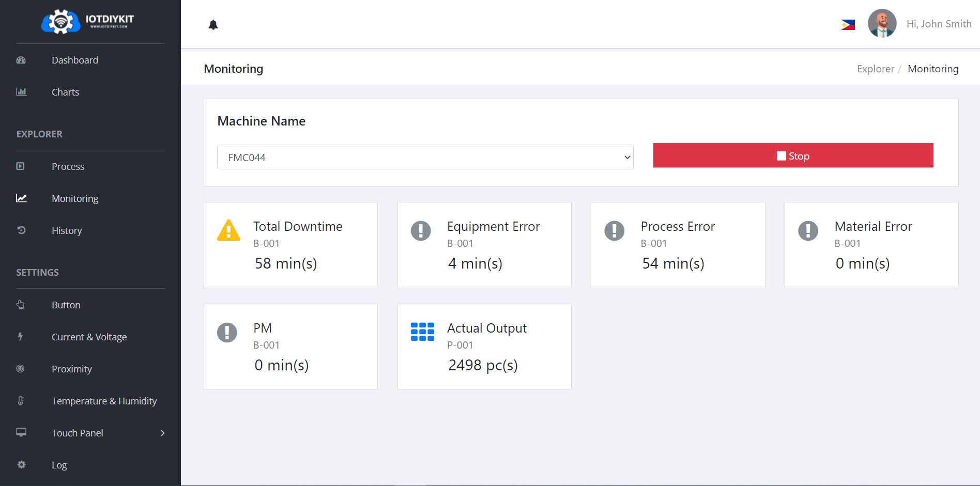The image size is (980, 486).
Task: Click the Total Downtime warning triangle icon
Action: 228,230
